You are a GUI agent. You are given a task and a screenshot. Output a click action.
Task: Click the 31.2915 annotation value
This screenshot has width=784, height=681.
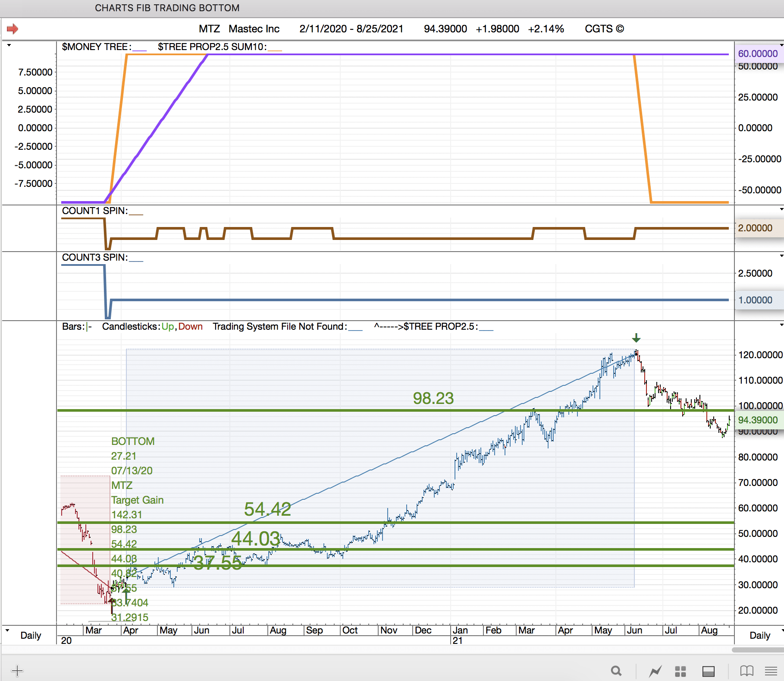130,618
